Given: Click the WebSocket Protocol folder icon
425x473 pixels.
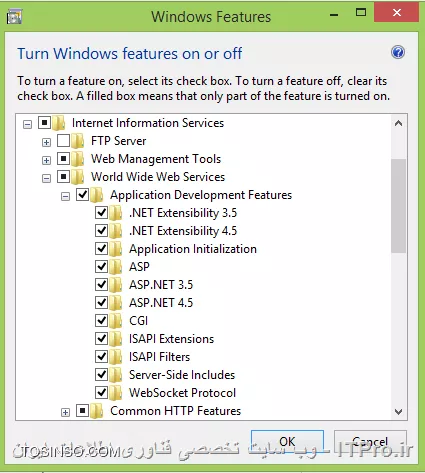Looking at the screenshot, I should point(116,393).
